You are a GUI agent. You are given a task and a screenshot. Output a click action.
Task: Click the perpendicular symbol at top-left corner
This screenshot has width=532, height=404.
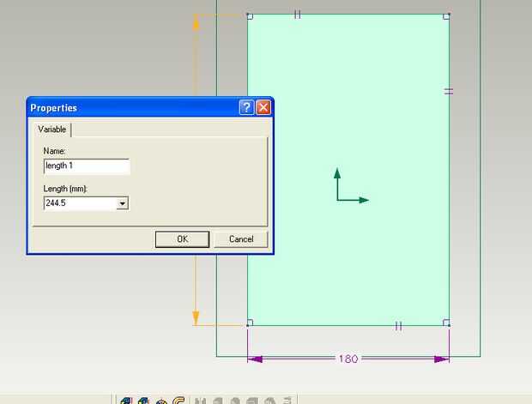coord(250,16)
